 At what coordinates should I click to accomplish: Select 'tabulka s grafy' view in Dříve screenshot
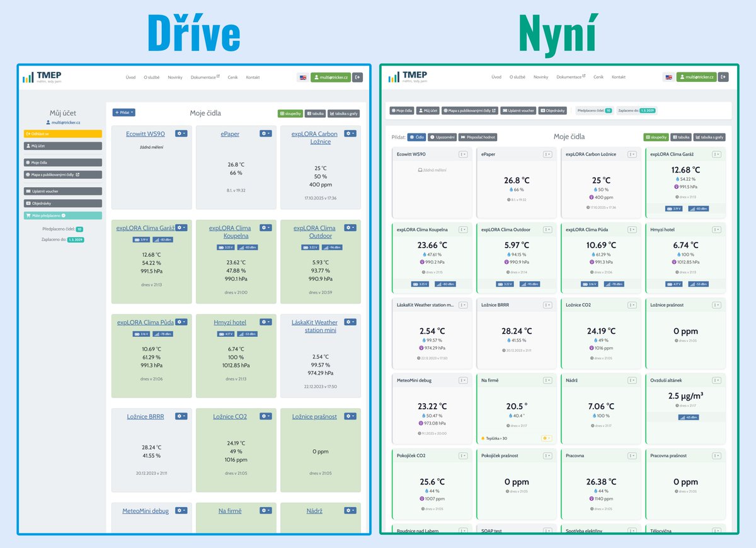(x=344, y=114)
